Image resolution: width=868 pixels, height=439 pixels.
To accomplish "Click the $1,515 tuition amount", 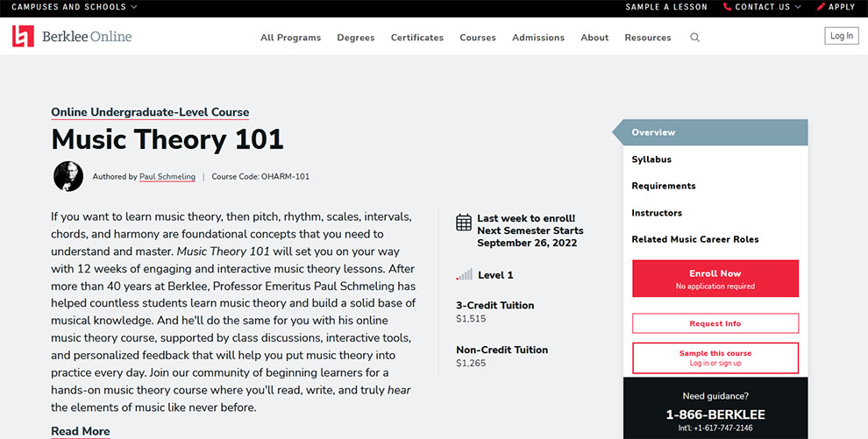I will click(471, 319).
